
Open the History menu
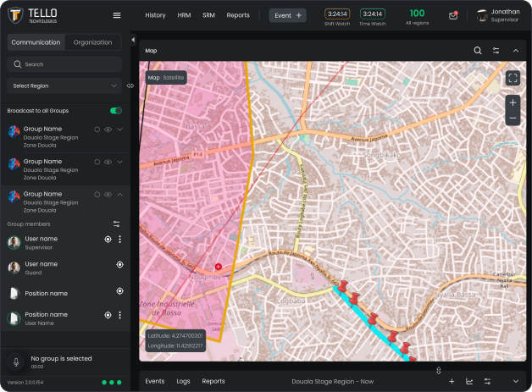(x=155, y=15)
